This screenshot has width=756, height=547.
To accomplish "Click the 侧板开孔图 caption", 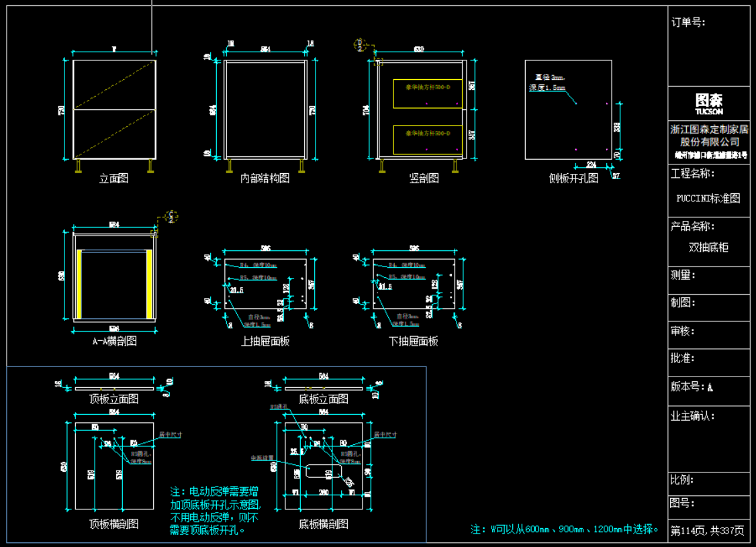I will point(572,179).
